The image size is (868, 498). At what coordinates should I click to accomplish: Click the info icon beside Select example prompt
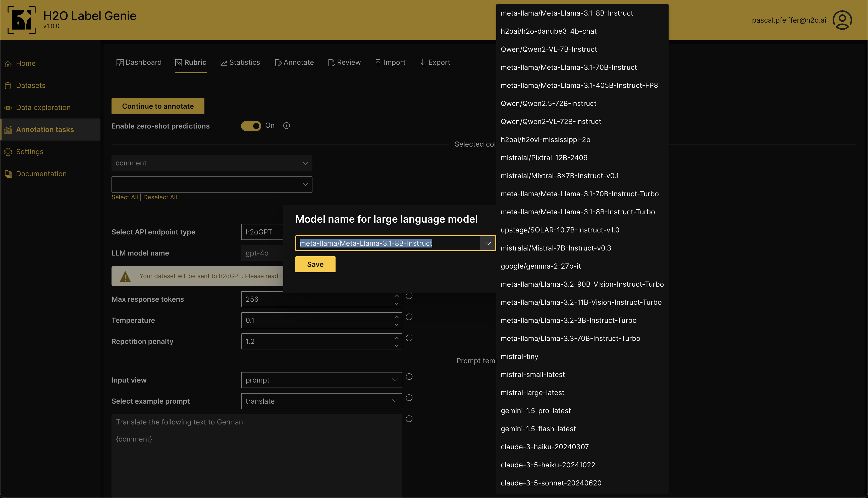point(409,398)
